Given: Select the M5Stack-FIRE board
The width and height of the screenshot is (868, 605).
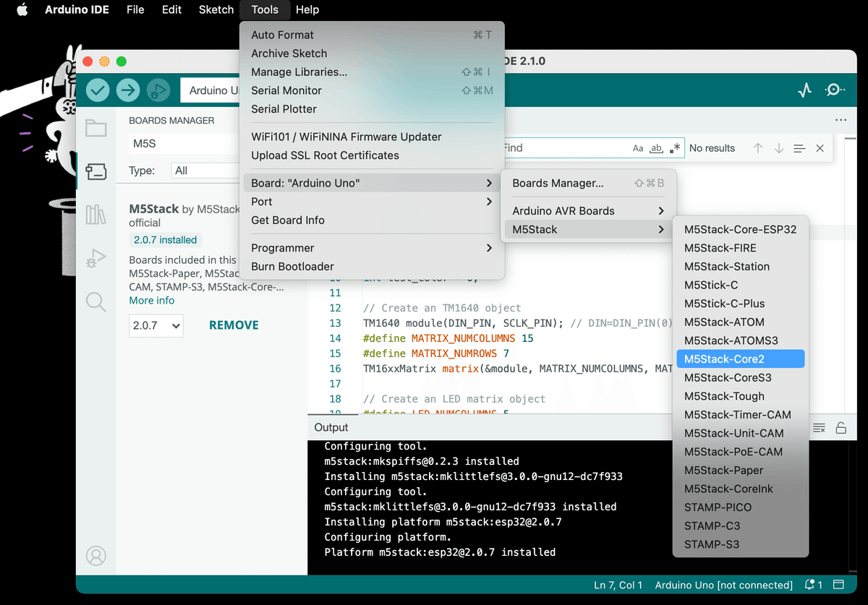Looking at the screenshot, I should 741,248.
